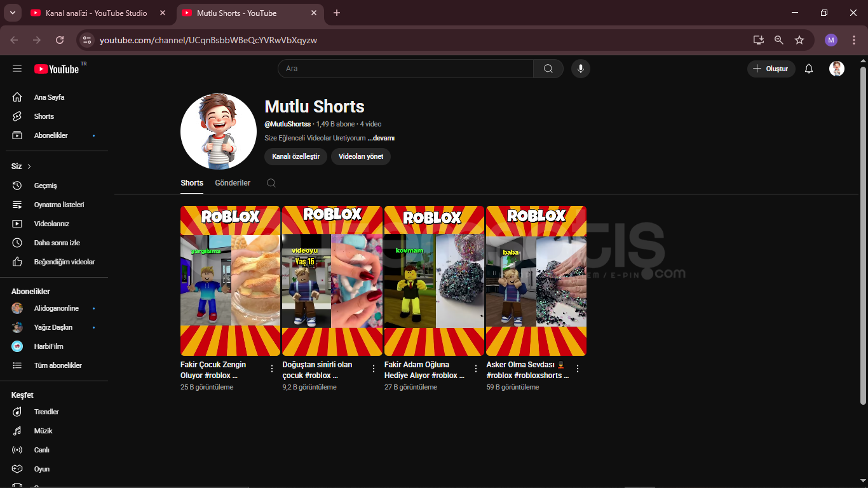Click the install app icon in address bar
The height and width of the screenshot is (488, 868).
759,40
